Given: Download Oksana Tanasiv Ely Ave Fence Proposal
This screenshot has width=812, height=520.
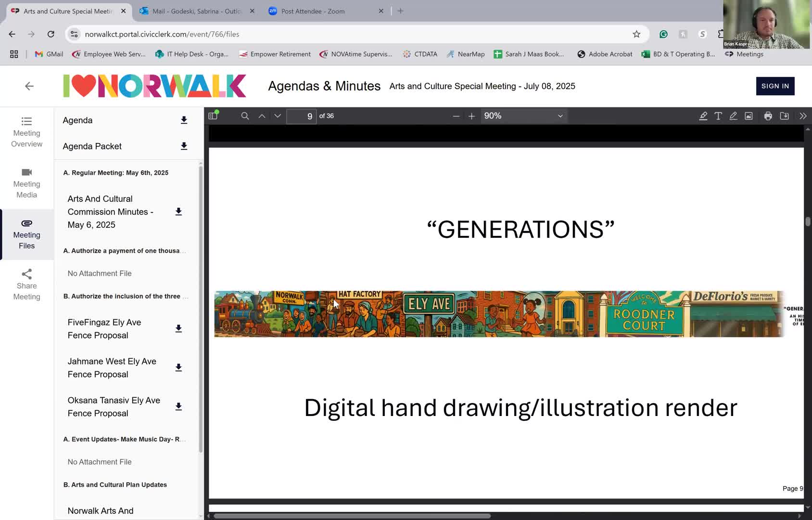Looking at the screenshot, I should (x=178, y=406).
